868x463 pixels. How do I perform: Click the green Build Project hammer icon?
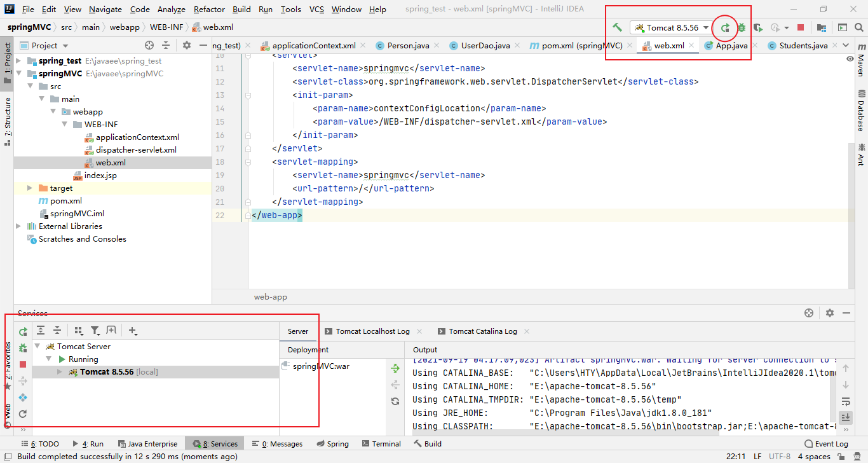pos(617,27)
